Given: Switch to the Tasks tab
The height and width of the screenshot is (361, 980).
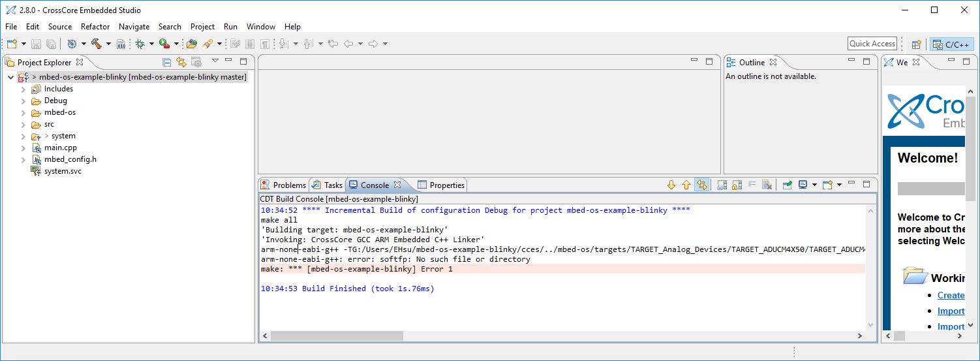Looking at the screenshot, I should [326, 185].
